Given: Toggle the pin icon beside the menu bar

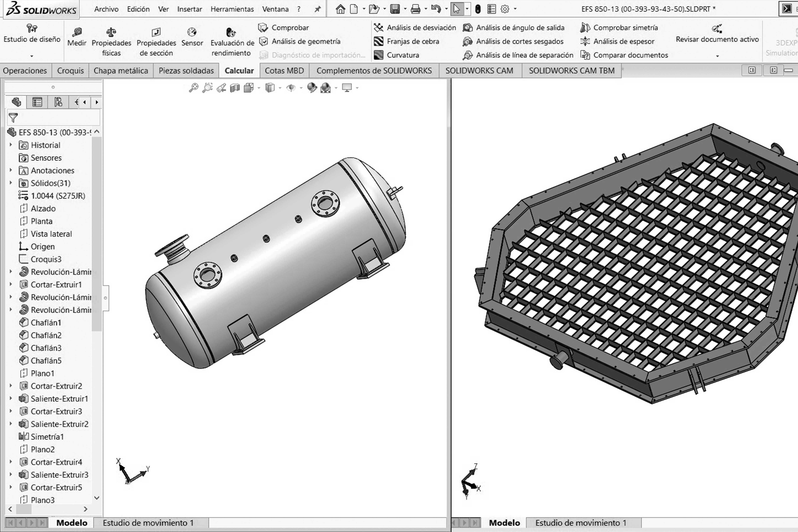Looking at the screenshot, I should click(x=318, y=9).
